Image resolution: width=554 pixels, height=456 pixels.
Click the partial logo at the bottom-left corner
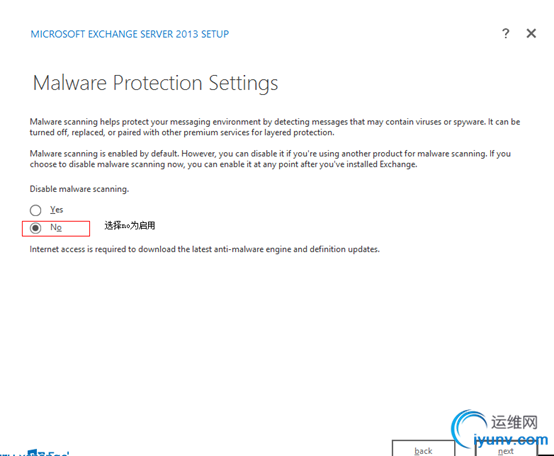pos(35,452)
